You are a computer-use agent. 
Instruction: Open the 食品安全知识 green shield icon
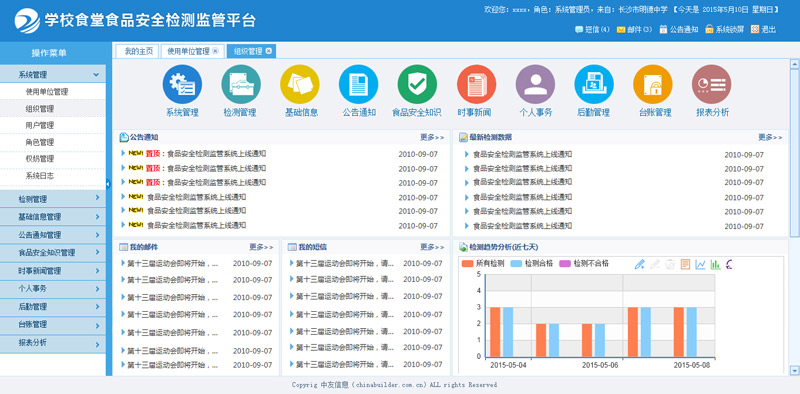point(417,84)
